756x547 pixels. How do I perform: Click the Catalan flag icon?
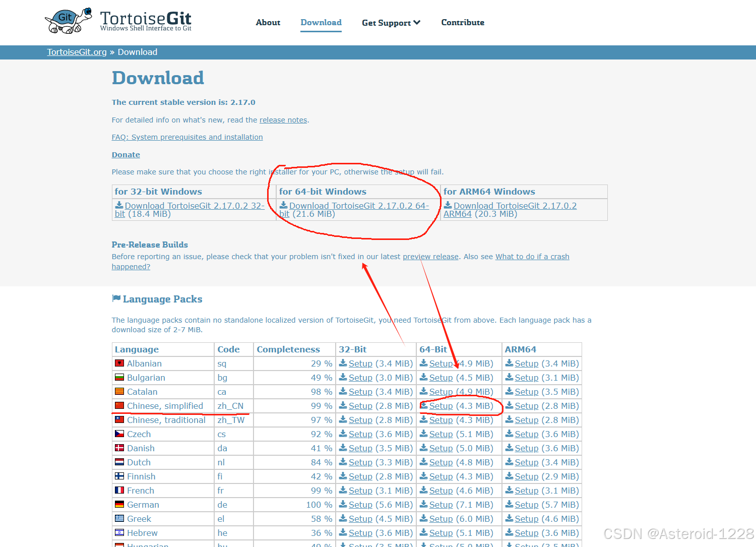click(x=119, y=392)
